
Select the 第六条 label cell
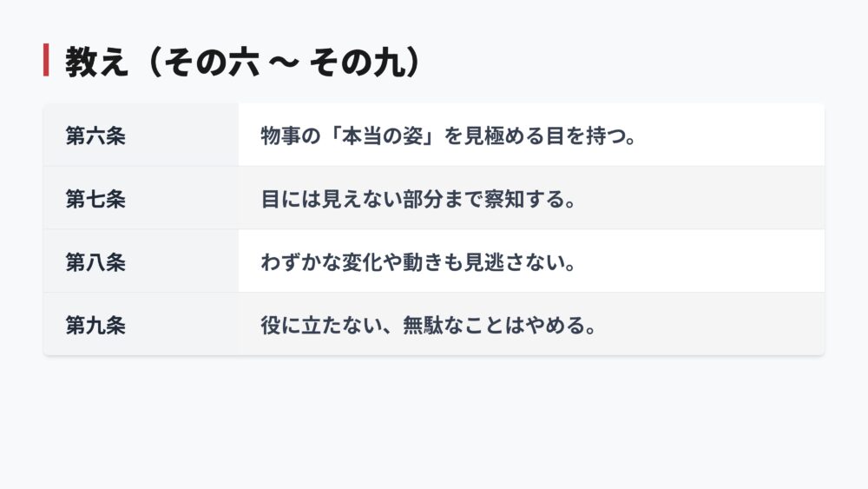pyautogui.click(x=95, y=135)
